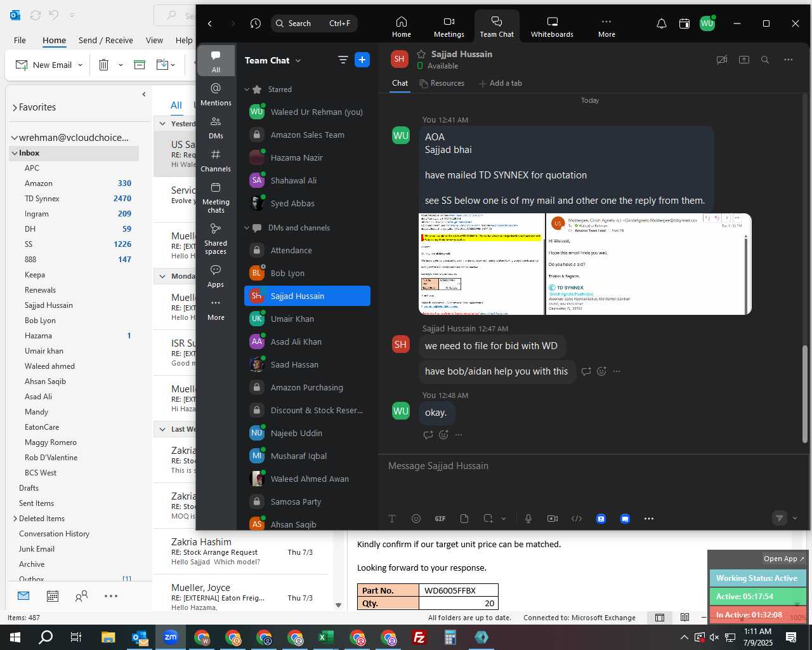Record audio message with microphone icon
The height and width of the screenshot is (650, 812).
click(528, 519)
